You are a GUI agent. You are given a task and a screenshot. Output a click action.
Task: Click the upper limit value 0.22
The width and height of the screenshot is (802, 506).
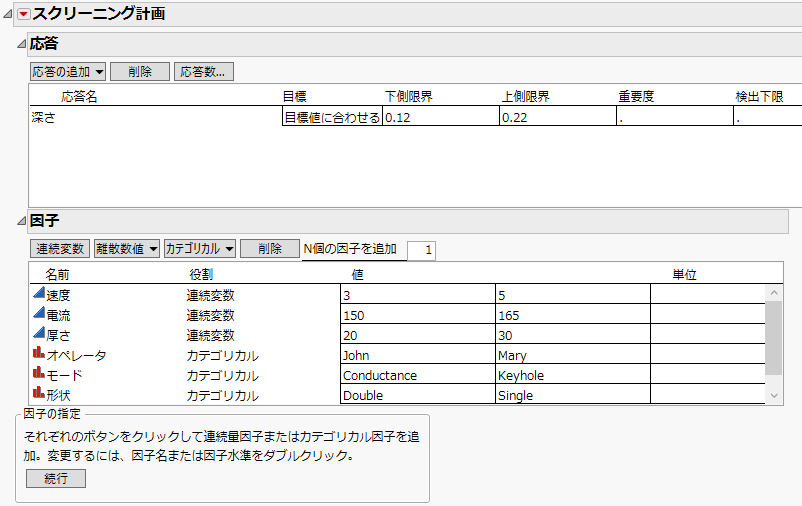point(558,117)
